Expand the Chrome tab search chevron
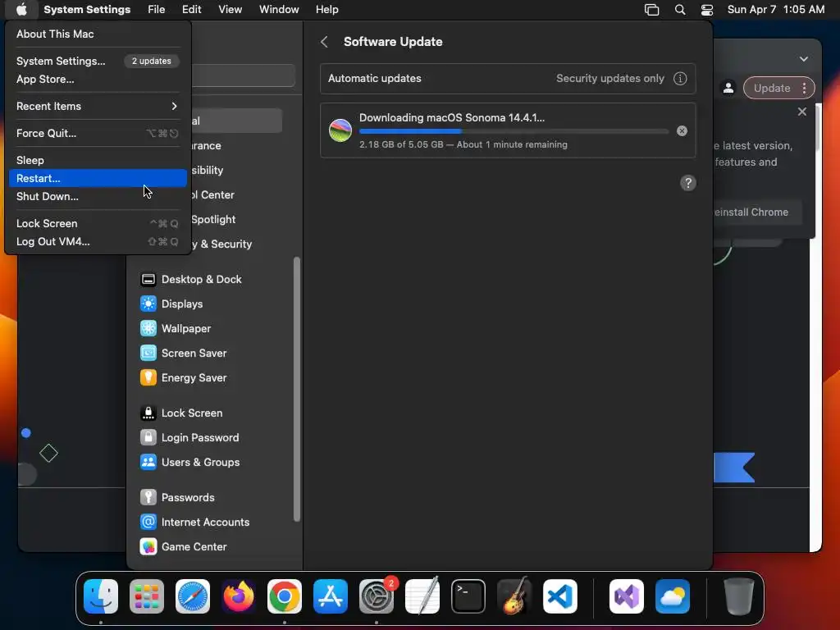 click(x=804, y=59)
